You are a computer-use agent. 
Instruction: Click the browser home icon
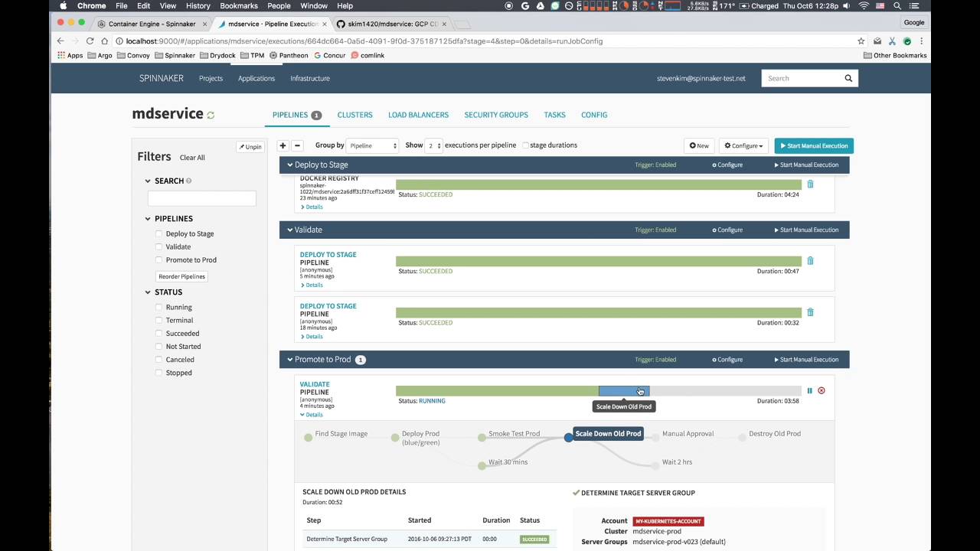coord(105,41)
